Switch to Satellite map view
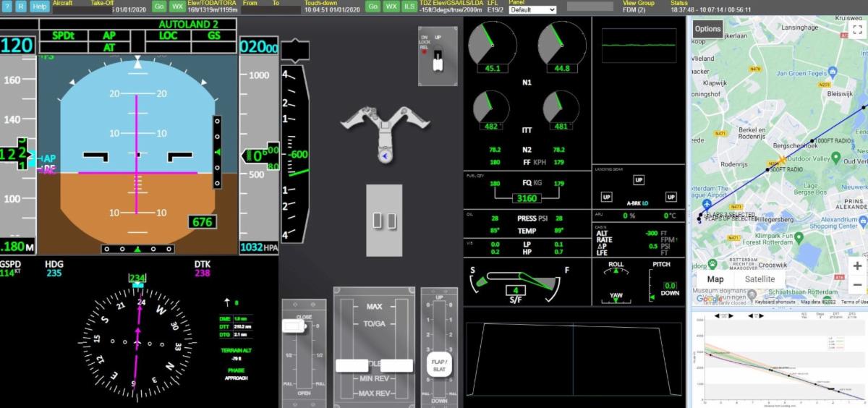 coord(759,279)
